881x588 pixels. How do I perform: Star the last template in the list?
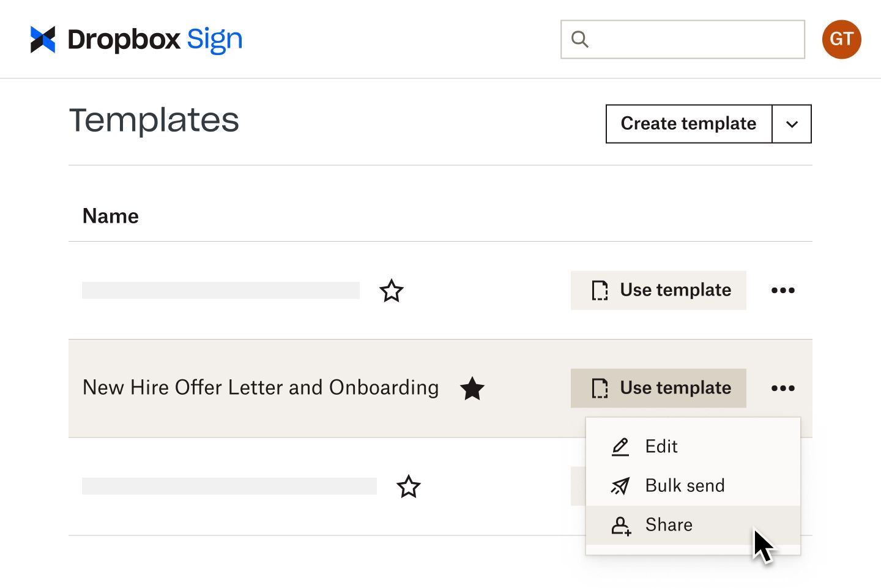pyautogui.click(x=408, y=487)
